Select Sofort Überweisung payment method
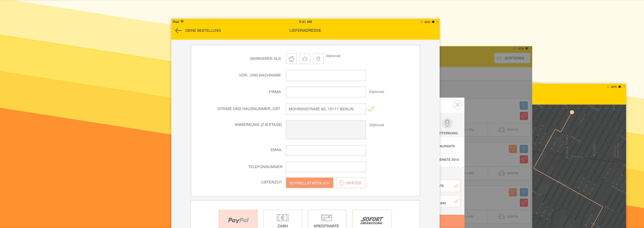The image size is (644, 228). (x=372, y=219)
